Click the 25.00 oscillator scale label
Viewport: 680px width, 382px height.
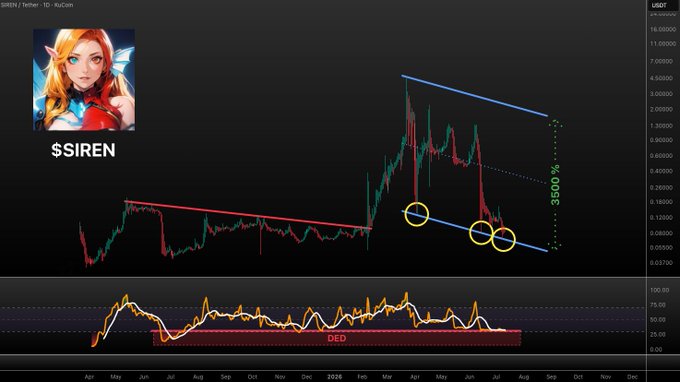(659, 334)
